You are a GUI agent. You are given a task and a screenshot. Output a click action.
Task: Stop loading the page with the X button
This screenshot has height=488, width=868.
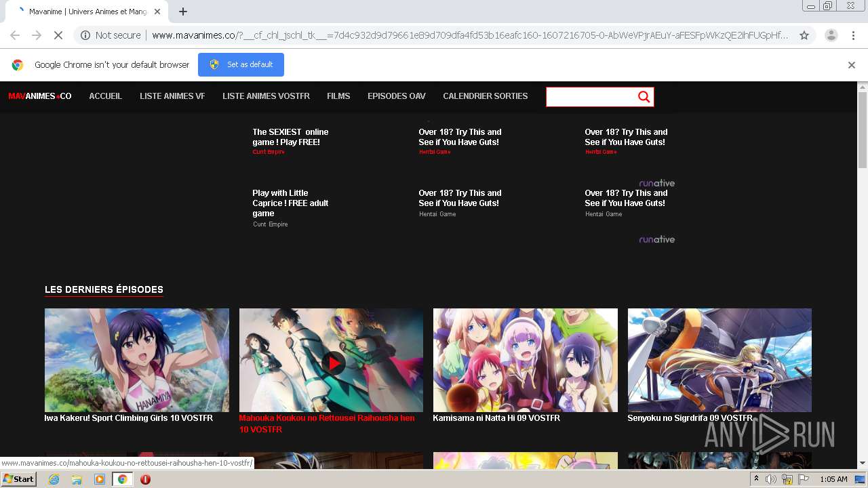58,35
